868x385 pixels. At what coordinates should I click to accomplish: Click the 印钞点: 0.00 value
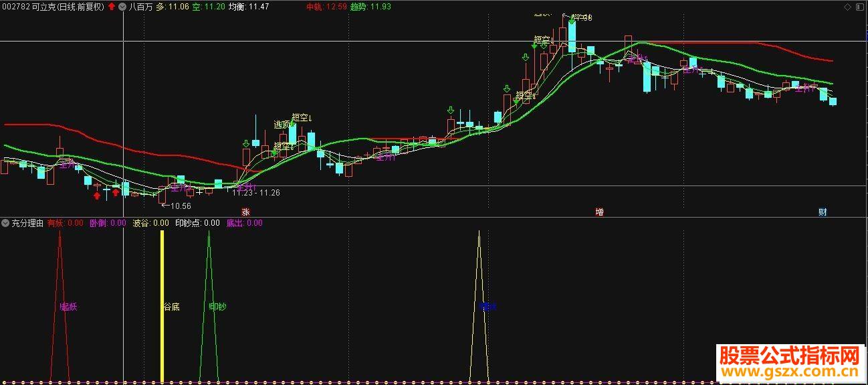[x=197, y=224]
